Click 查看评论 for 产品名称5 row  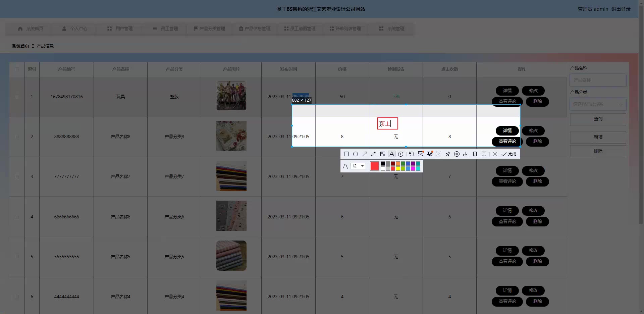(507, 261)
